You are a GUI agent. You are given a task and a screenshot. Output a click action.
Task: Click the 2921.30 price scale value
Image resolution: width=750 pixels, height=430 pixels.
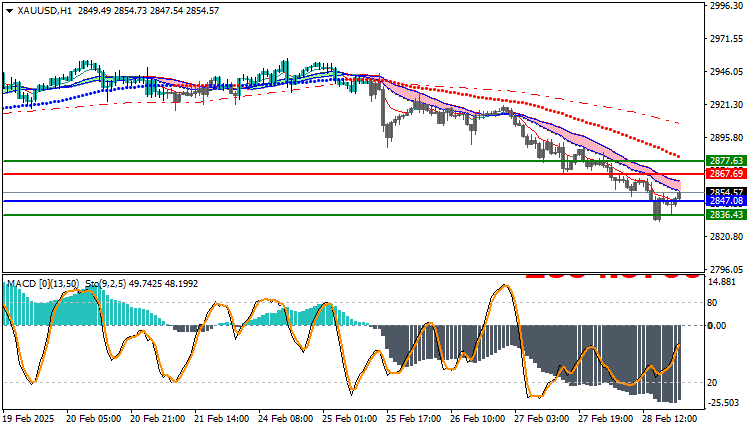727,104
